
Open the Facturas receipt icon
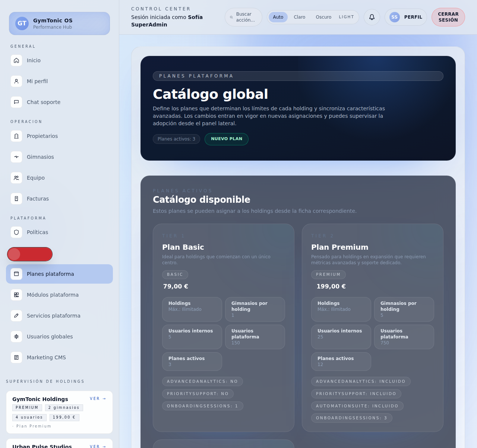coord(16,199)
